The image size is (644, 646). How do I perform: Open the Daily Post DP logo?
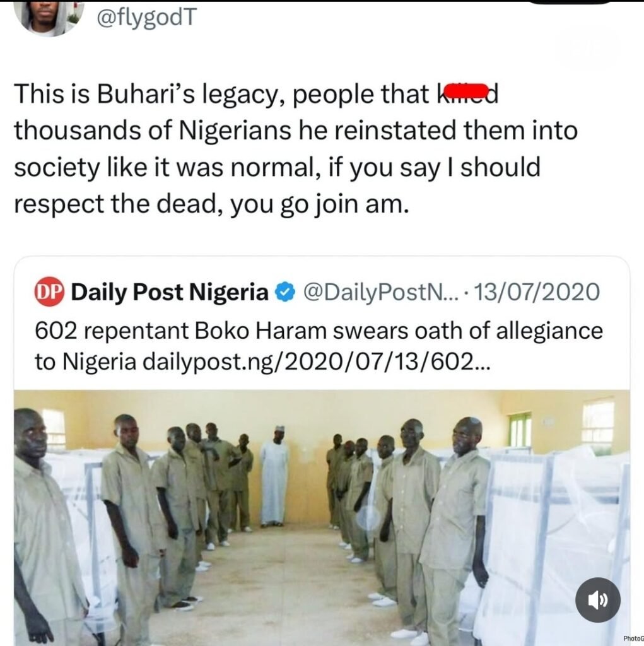(x=50, y=293)
